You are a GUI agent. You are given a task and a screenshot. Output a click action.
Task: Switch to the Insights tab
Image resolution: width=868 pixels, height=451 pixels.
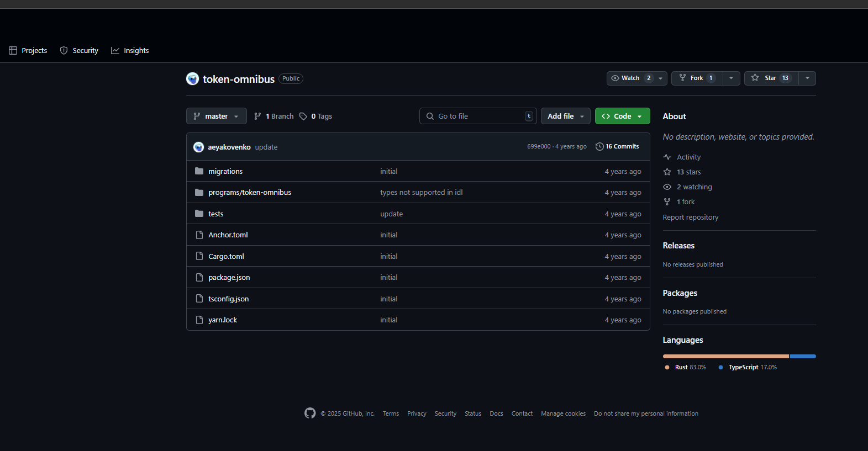pyautogui.click(x=130, y=50)
